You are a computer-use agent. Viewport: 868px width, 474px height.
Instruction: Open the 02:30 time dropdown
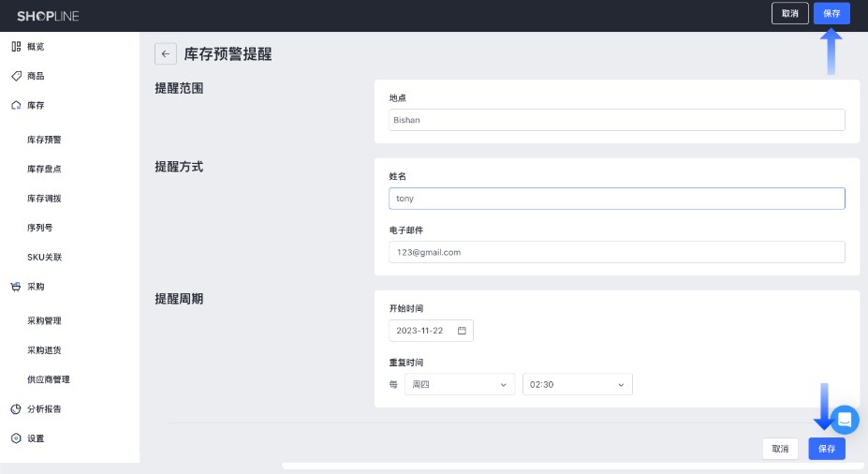tap(577, 384)
